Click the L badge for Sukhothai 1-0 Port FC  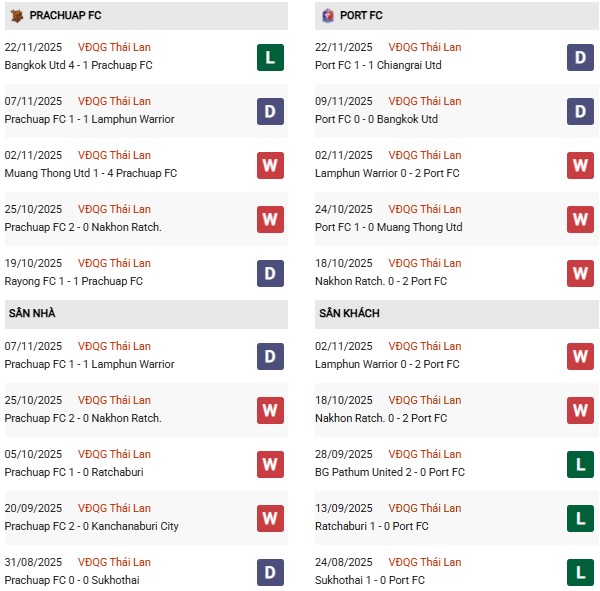(x=580, y=572)
